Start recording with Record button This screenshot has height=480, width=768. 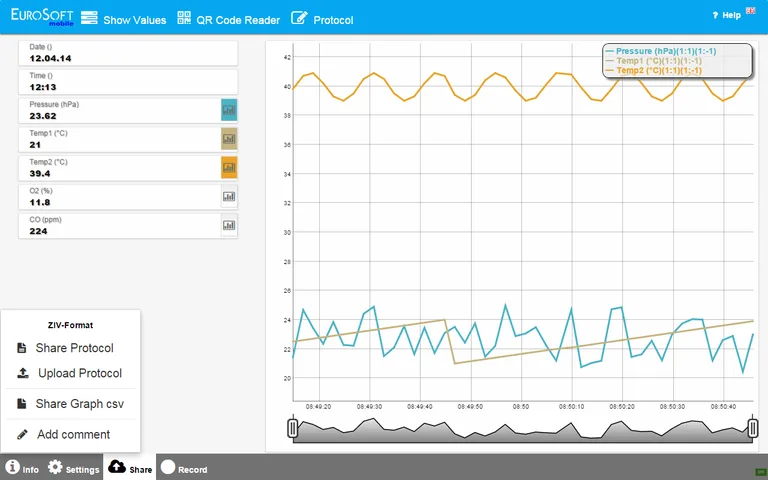pyautogui.click(x=184, y=468)
